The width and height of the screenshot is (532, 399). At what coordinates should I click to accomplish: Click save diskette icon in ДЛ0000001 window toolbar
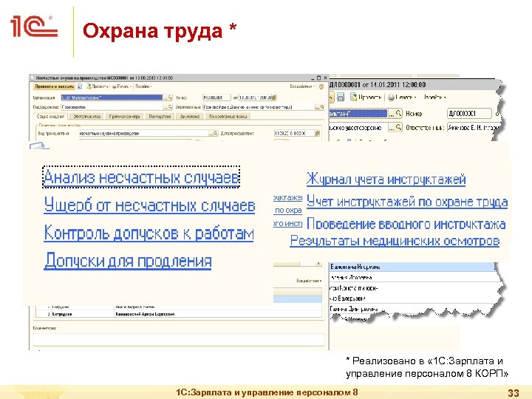coord(341,98)
